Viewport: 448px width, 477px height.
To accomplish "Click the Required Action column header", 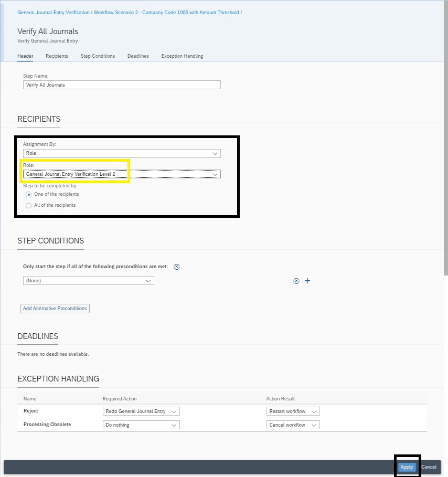I will [120, 399].
